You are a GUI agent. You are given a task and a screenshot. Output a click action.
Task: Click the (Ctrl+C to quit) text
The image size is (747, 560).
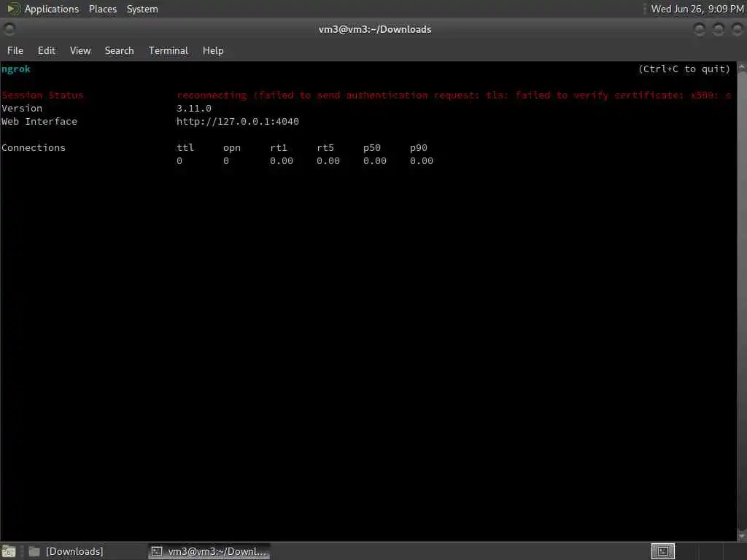pos(684,69)
